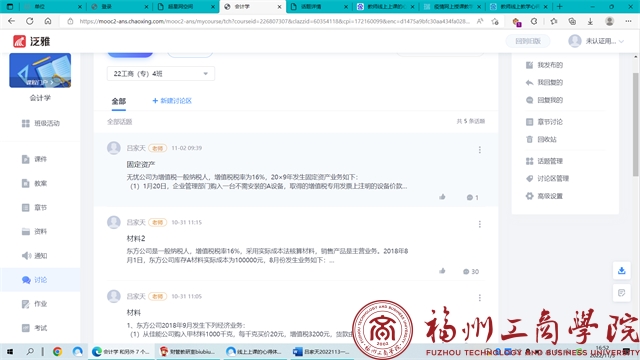Open 讨论区管理 in right panel

(x=547, y=178)
